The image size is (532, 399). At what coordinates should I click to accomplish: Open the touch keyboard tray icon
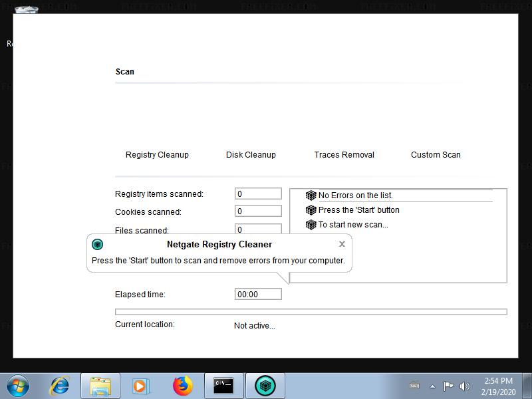click(414, 386)
